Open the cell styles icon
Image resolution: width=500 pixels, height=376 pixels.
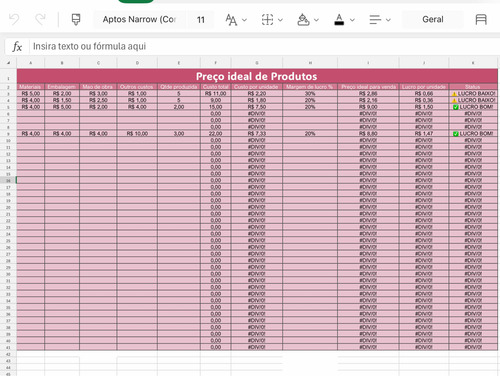click(481, 20)
